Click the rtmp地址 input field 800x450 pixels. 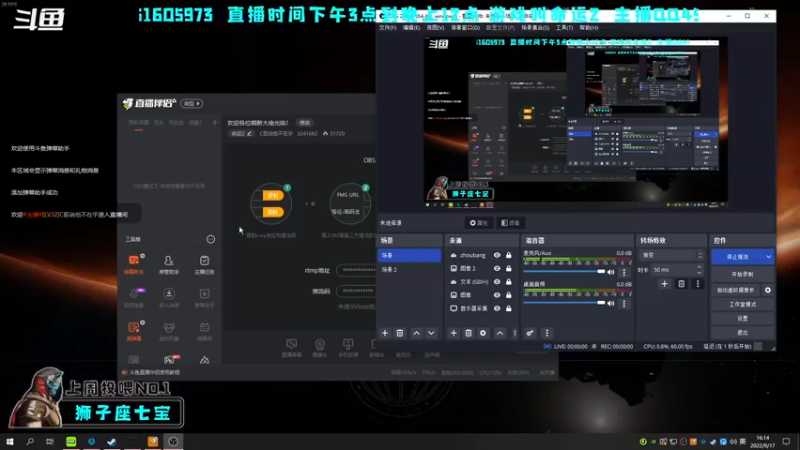356,270
